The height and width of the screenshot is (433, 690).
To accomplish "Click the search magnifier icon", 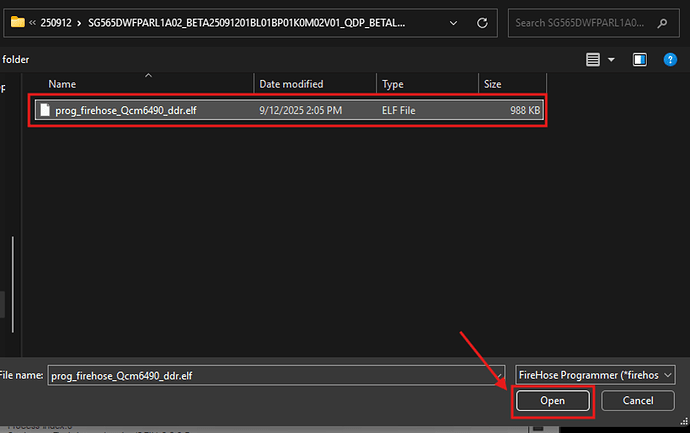I will pyautogui.click(x=662, y=23).
